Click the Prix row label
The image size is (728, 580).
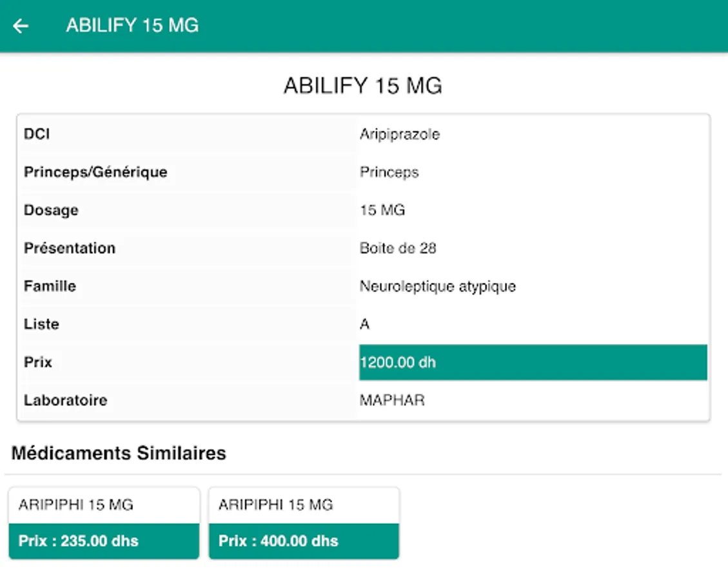click(38, 362)
